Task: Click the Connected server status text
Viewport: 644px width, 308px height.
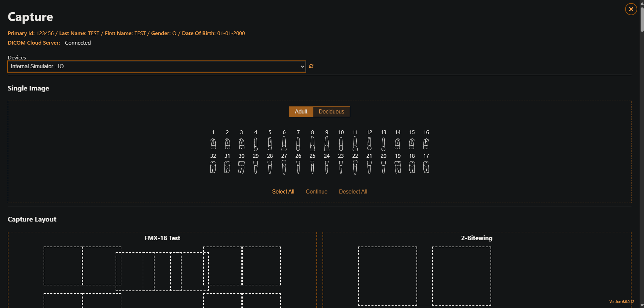Action: tap(78, 43)
